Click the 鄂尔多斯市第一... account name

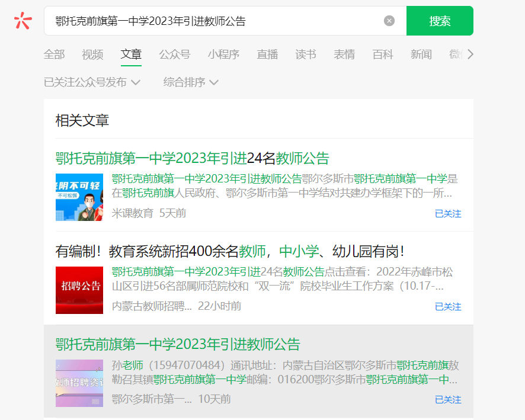click(x=152, y=399)
